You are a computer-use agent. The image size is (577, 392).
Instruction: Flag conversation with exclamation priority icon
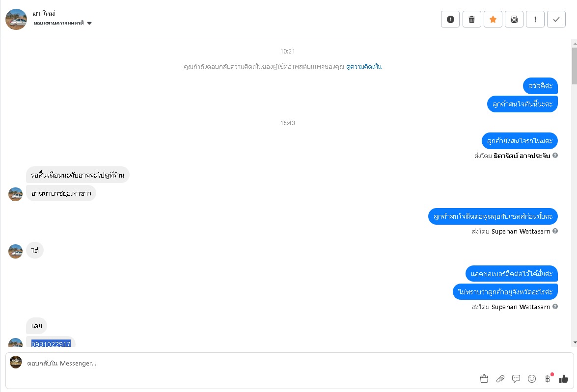click(535, 20)
